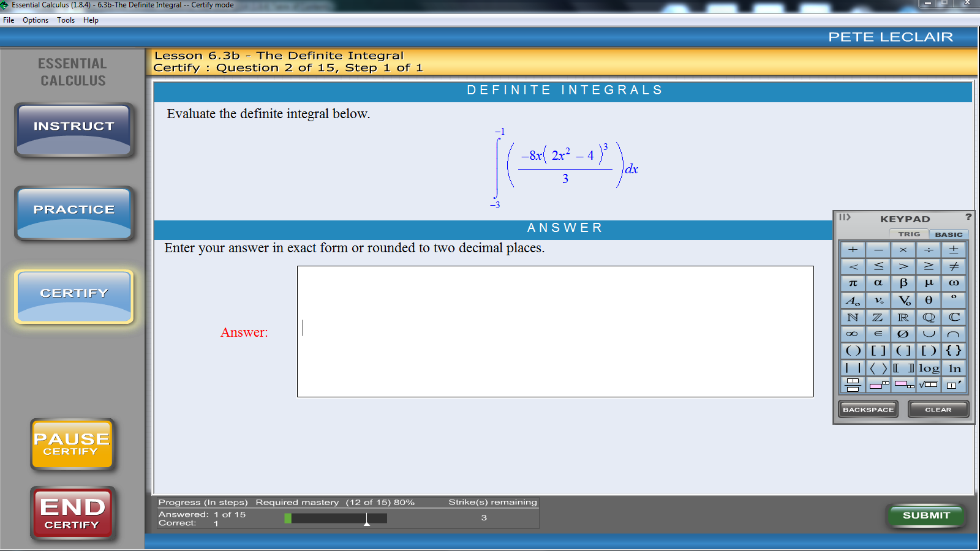Open the Options menu
Viewport: 980px width, 551px height.
click(36, 20)
